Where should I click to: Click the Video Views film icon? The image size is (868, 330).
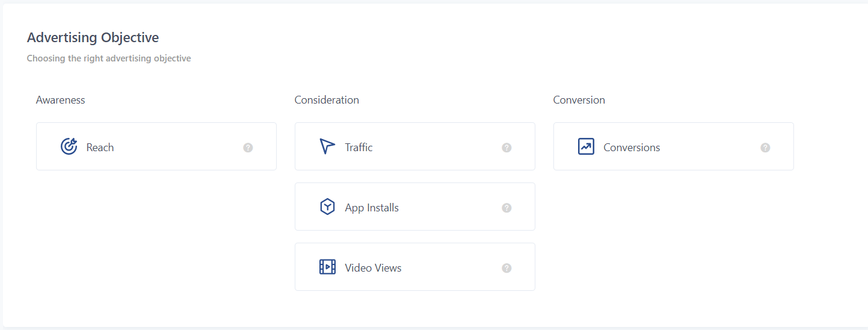tap(327, 267)
